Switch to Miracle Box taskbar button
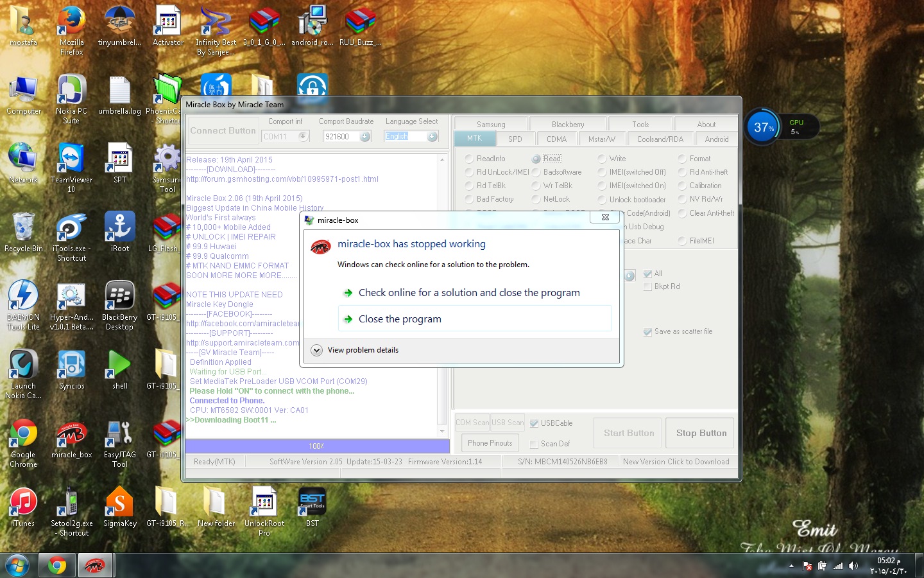The image size is (924, 578). (95, 566)
